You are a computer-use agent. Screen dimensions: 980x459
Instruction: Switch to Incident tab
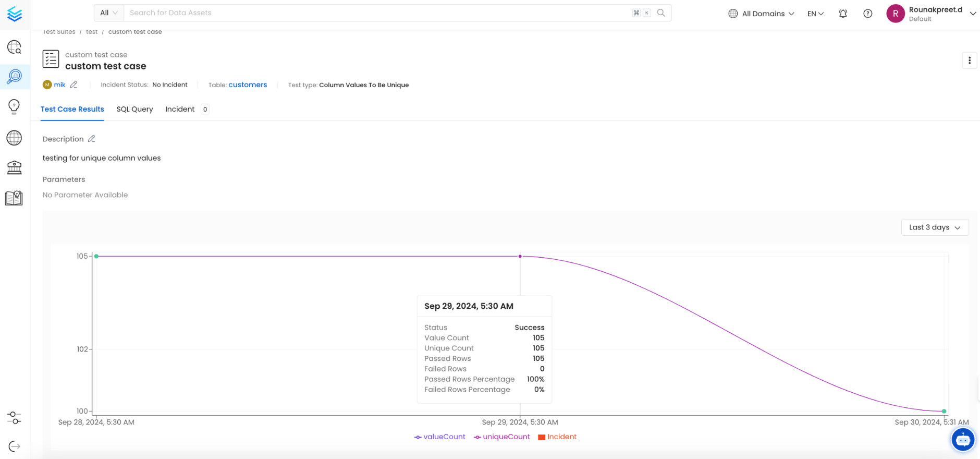point(180,109)
